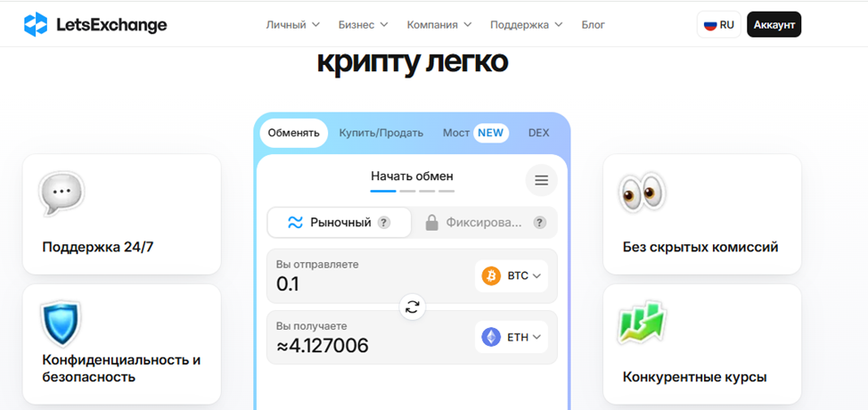
Task: Open the RU language selector
Action: [718, 25]
